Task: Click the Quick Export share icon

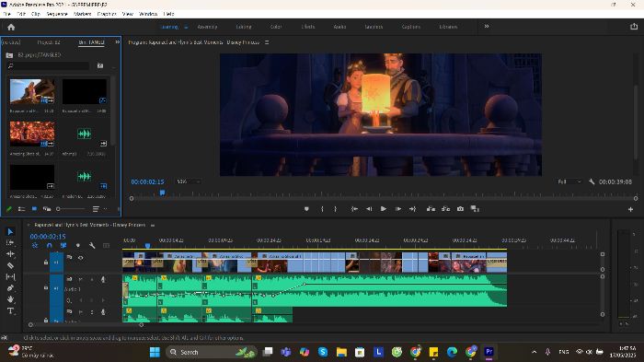Action: [634, 27]
